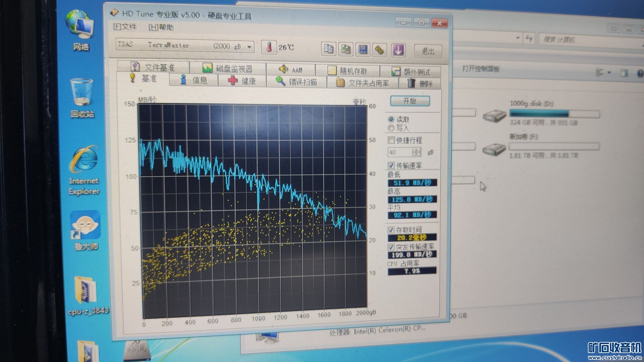Click Explorer address refresh icon
This screenshot has height=362, width=644.
[529, 38]
